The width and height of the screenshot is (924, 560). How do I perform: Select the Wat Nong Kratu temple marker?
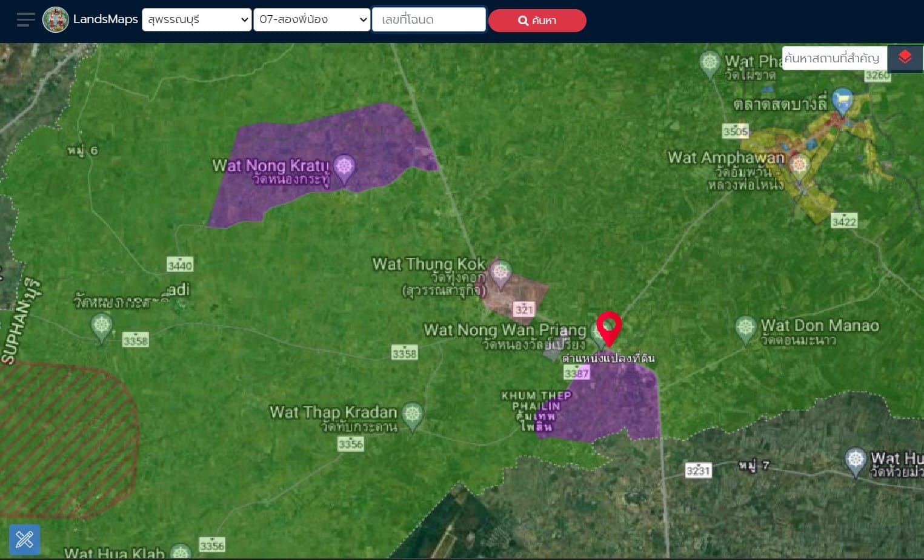click(344, 169)
